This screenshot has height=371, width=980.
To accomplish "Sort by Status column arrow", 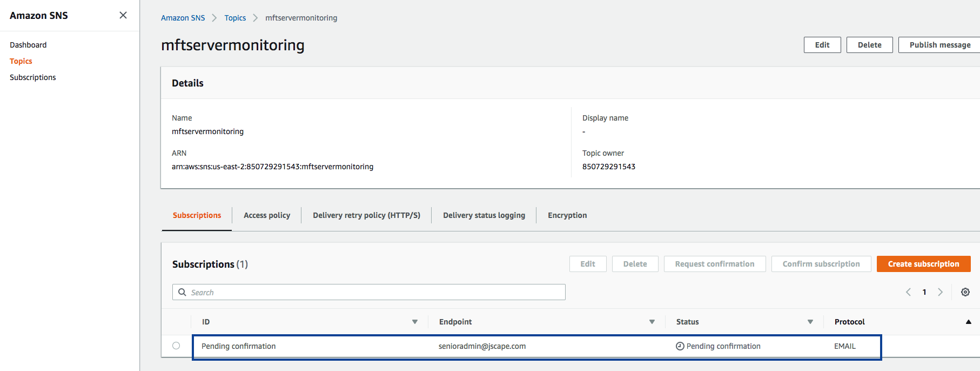I will 810,322.
